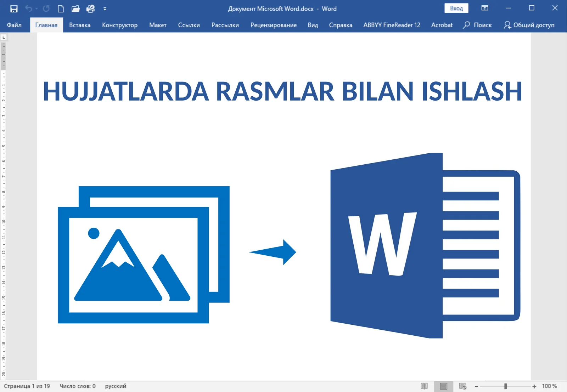The height and width of the screenshot is (392, 567).
Task: Click the Вход sign-in button
Action: click(x=456, y=8)
